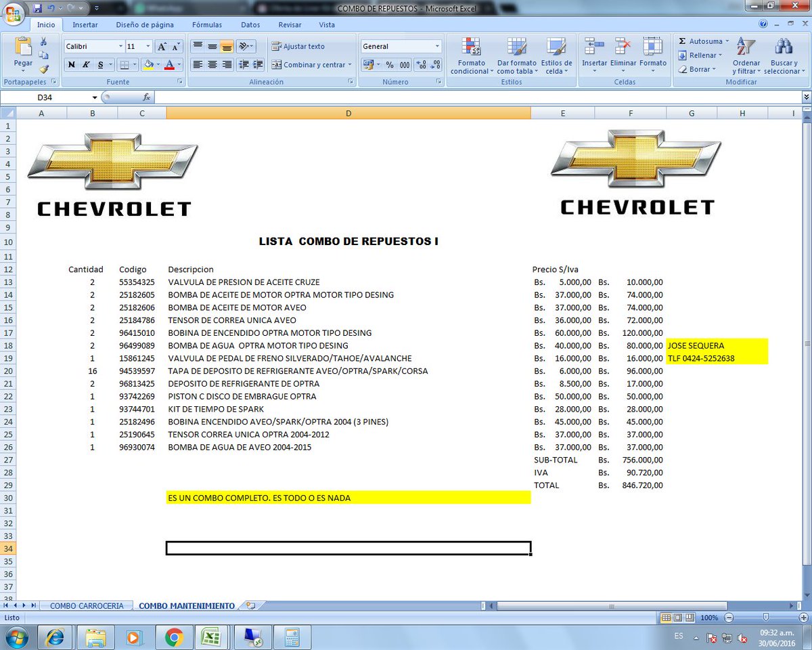Image resolution: width=812 pixels, height=650 pixels.
Task: Expand Dar formato como tabla
Action: (517, 56)
